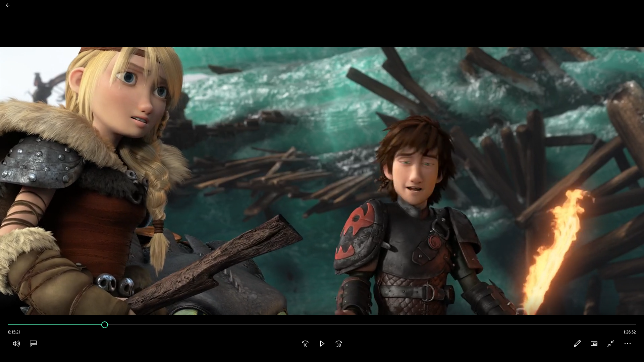Open subtitles and audio menu

coord(33,344)
